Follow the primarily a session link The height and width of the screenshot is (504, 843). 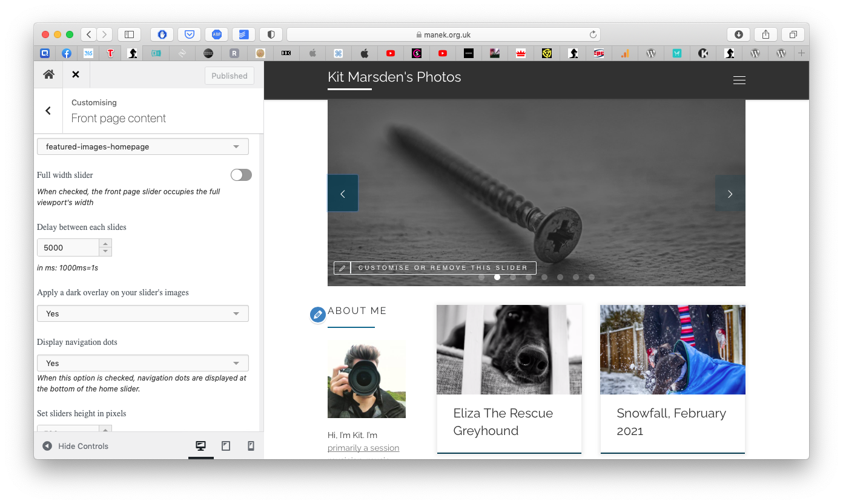[363, 448]
